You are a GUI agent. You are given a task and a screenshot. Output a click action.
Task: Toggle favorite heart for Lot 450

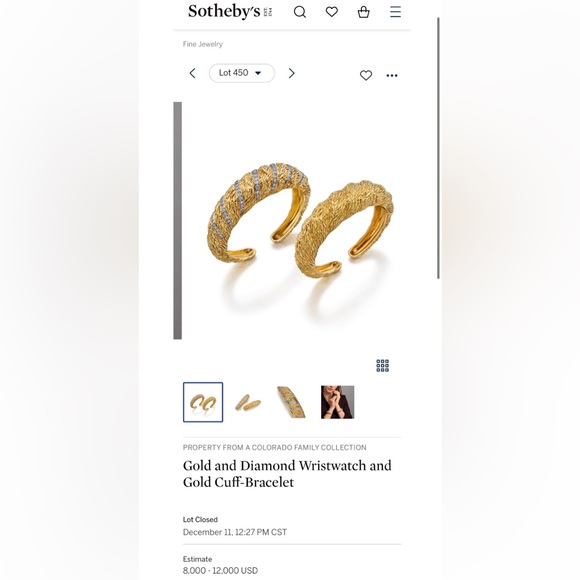[x=366, y=75]
